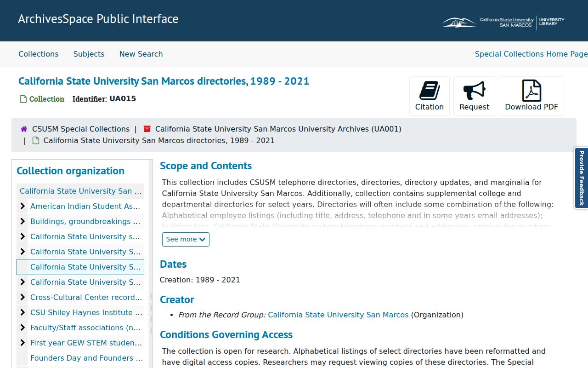Open American Indian Student As… tree link
Image resolution: width=588 pixels, height=368 pixels.
tap(85, 207)
